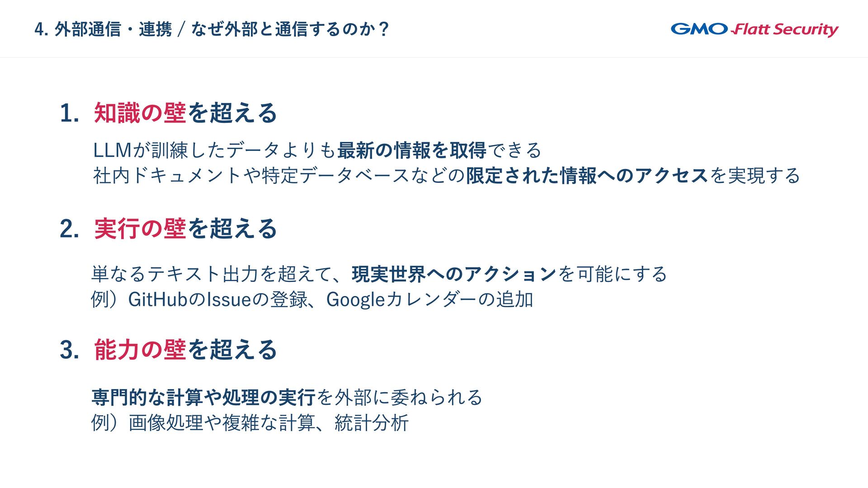Click the bold text '限定された情報へのアクセス'
The image size is (868, 488).
coord(587,176)
